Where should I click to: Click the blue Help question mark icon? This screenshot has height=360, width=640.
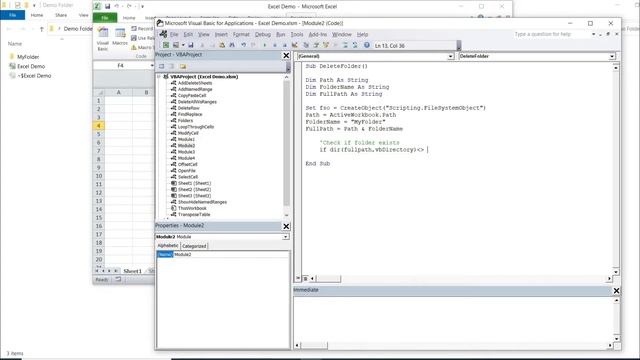coord(367,45)
